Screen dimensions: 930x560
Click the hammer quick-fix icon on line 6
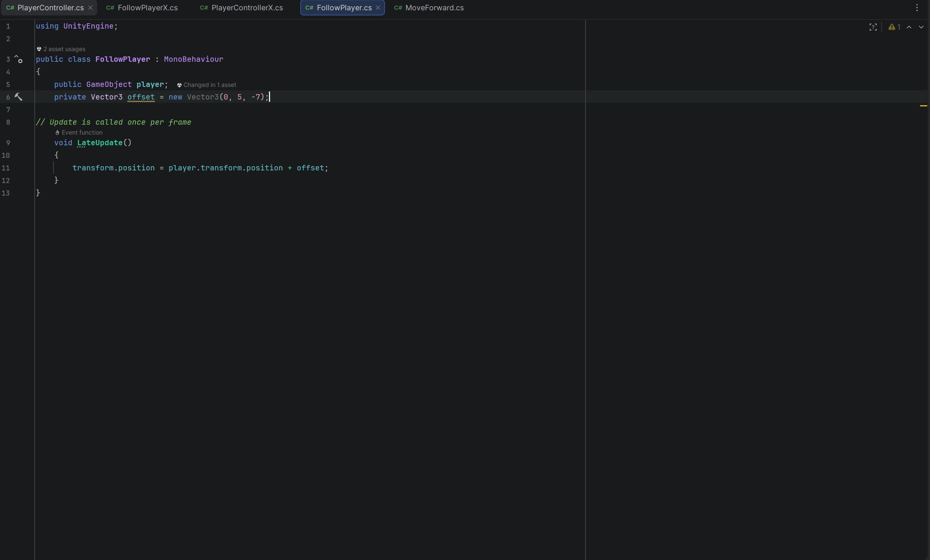click(18, 97)
